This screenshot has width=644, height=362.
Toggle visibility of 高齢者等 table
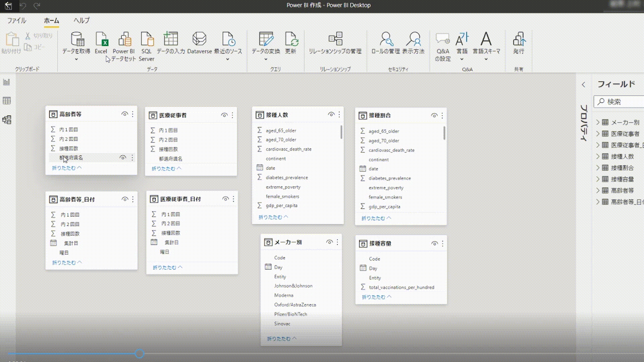[x=124, y=114]
